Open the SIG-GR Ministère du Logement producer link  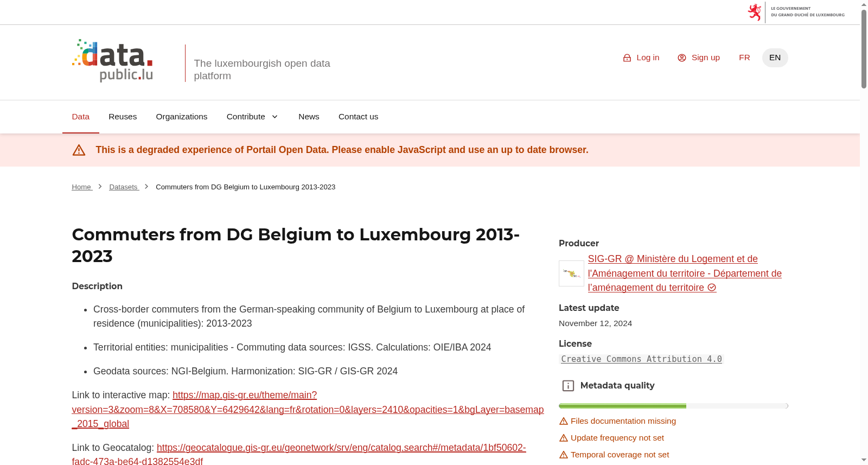point(685,273)
